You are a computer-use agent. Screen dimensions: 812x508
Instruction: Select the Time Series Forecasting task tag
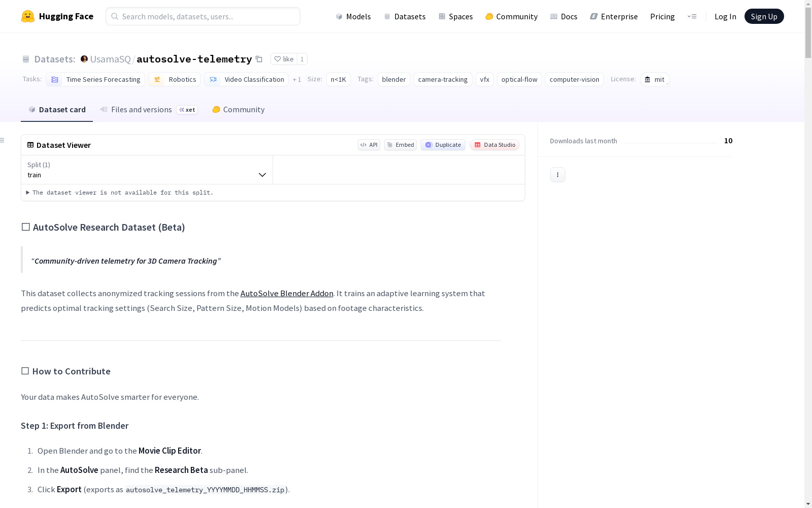(95, 79)
